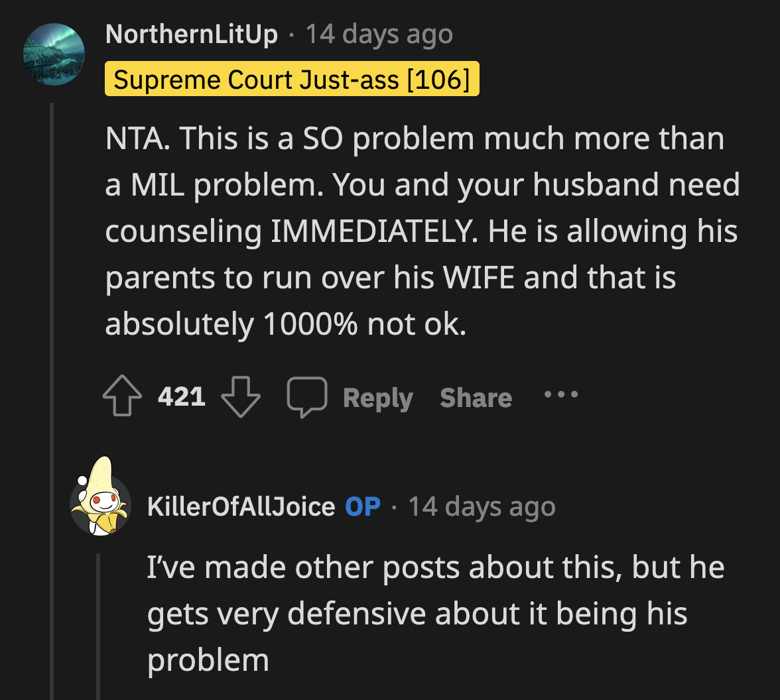Click the speech bubble Reply icon

tap(307, 396)
